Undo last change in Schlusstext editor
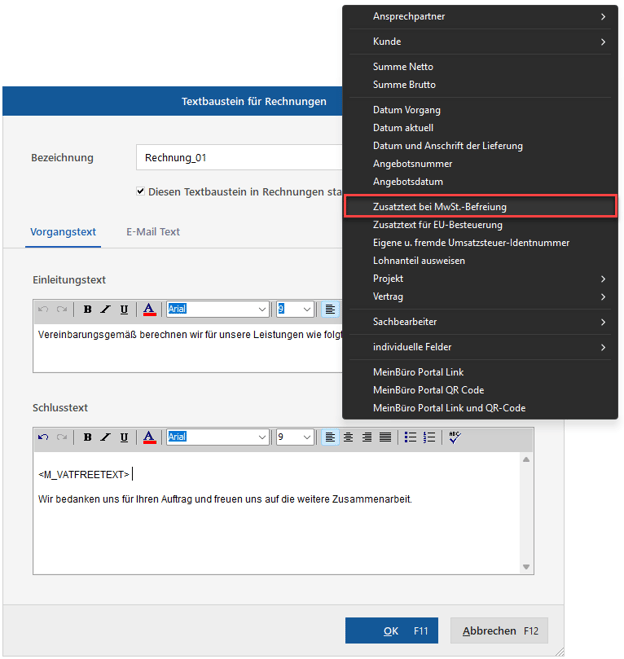This screenshot has width=624, height=659. pyautogui.click(x=43, y=437)
